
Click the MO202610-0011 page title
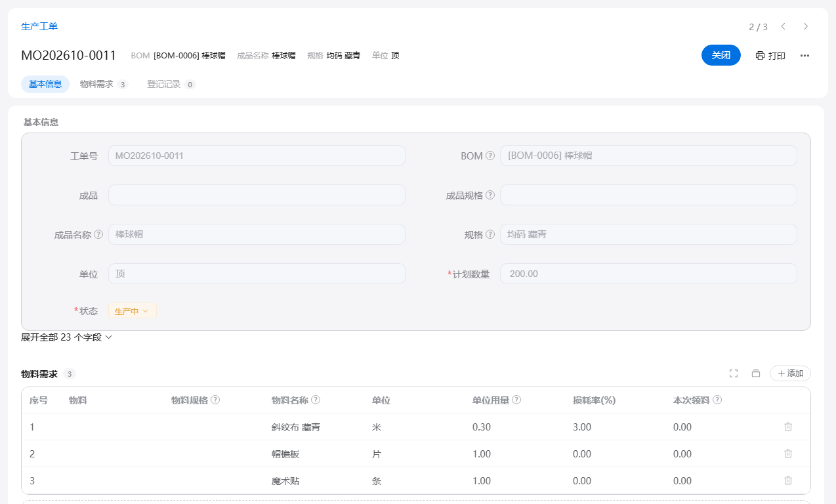[x=69, y=55]
